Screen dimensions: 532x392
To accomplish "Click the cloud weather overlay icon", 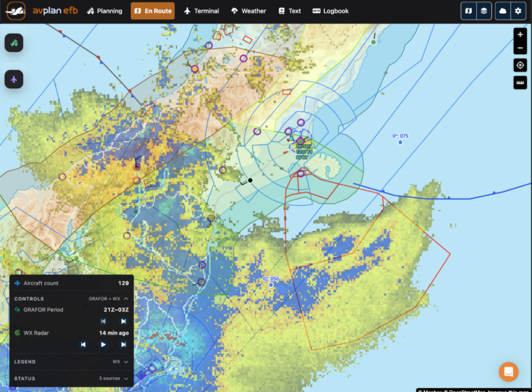I will [x=503, y=11].
